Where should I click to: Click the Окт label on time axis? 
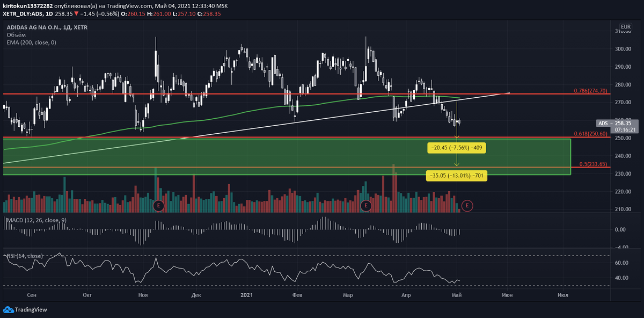pyautogui.click(x=88, y=295)
